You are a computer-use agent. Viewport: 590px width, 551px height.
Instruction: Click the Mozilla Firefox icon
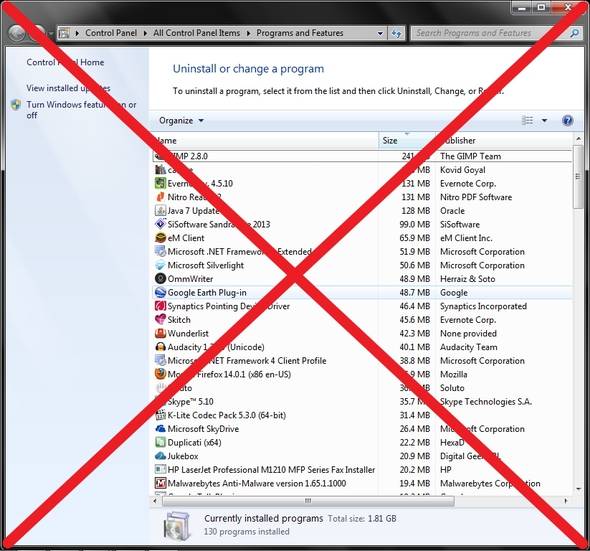(x=160, y=374)
